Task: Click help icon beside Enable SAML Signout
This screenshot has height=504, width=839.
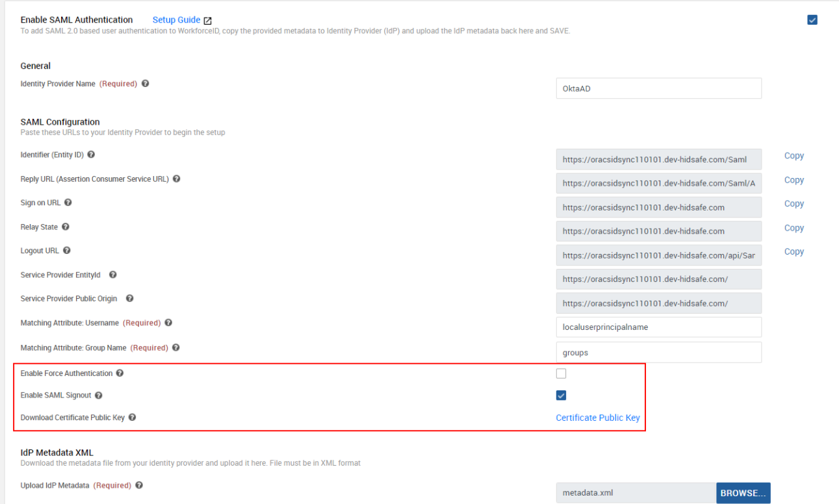Action: click(x=99, y=396)
